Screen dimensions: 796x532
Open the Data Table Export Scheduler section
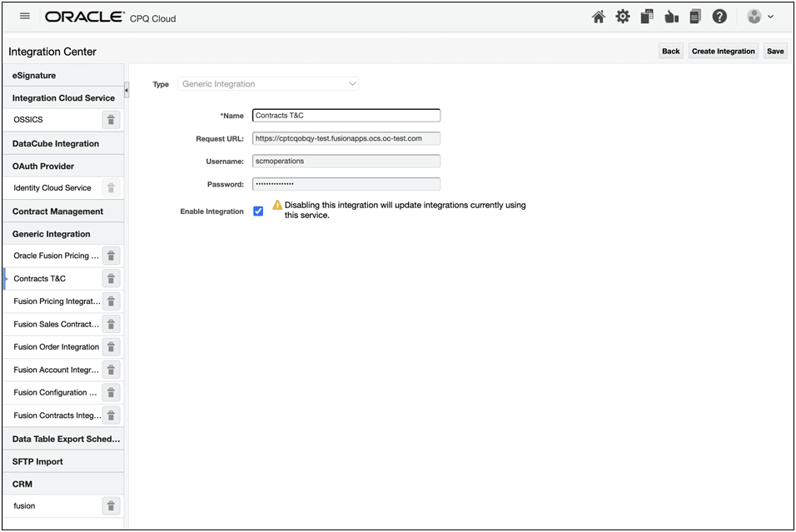63,439
